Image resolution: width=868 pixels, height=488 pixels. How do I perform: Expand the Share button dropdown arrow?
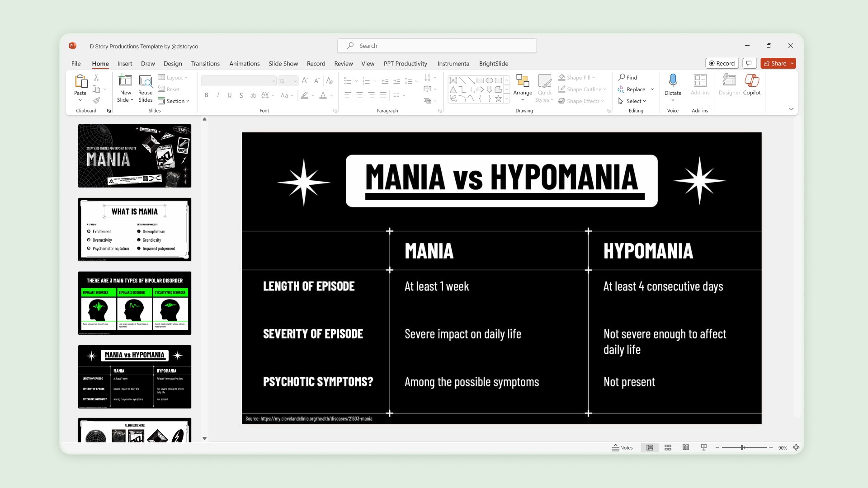click(792, 64)
